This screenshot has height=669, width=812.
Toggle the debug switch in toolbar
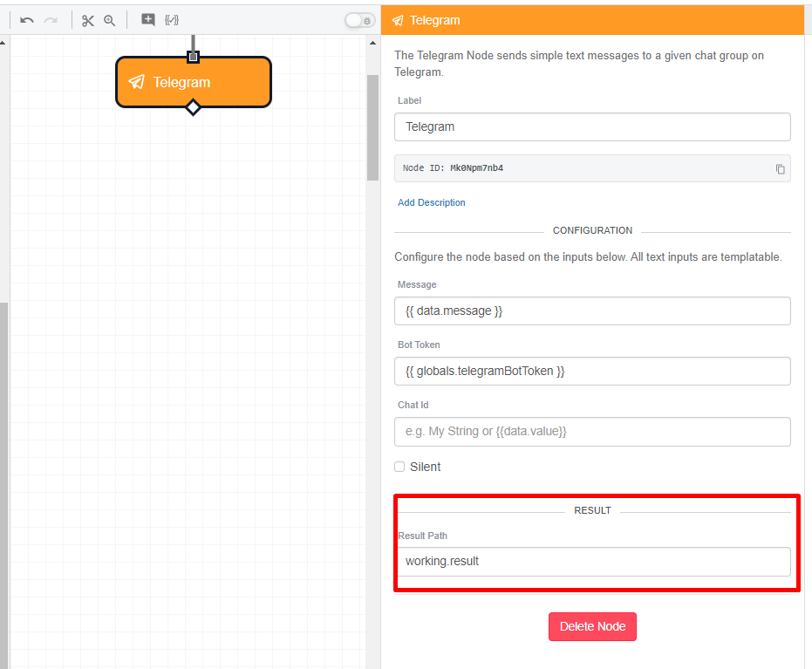pos(359,20)
